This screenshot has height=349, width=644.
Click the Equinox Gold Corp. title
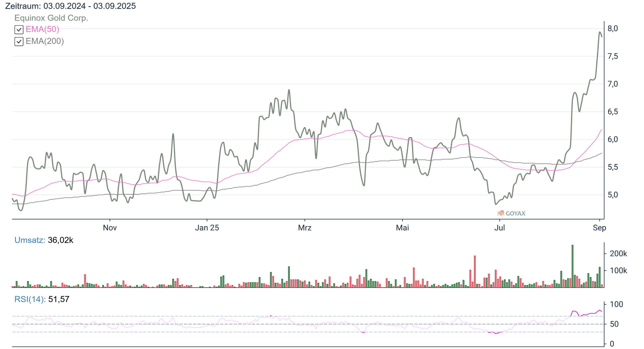click(x=51, y=18)
